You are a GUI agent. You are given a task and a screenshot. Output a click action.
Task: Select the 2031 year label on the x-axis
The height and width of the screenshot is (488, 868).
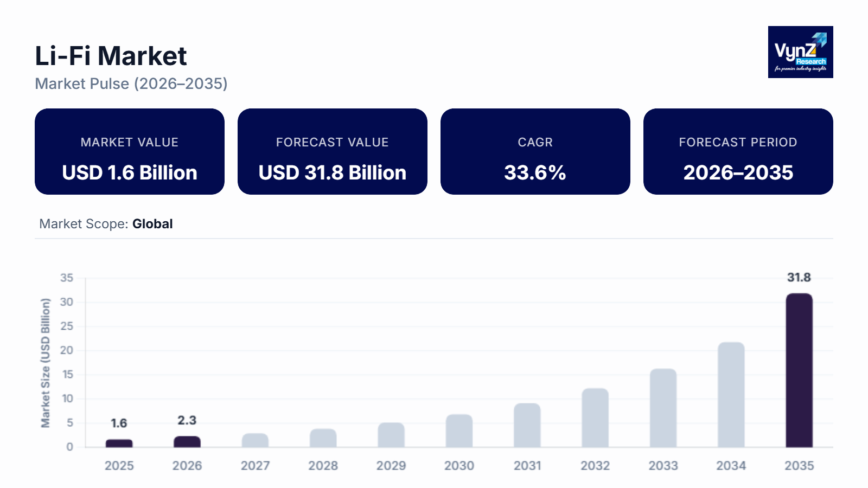[x=528, y=465]
